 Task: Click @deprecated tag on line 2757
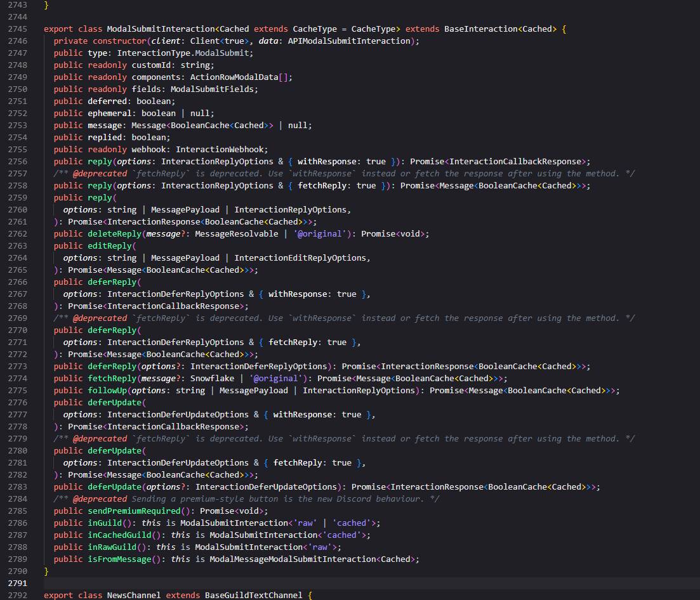(100, 174)
